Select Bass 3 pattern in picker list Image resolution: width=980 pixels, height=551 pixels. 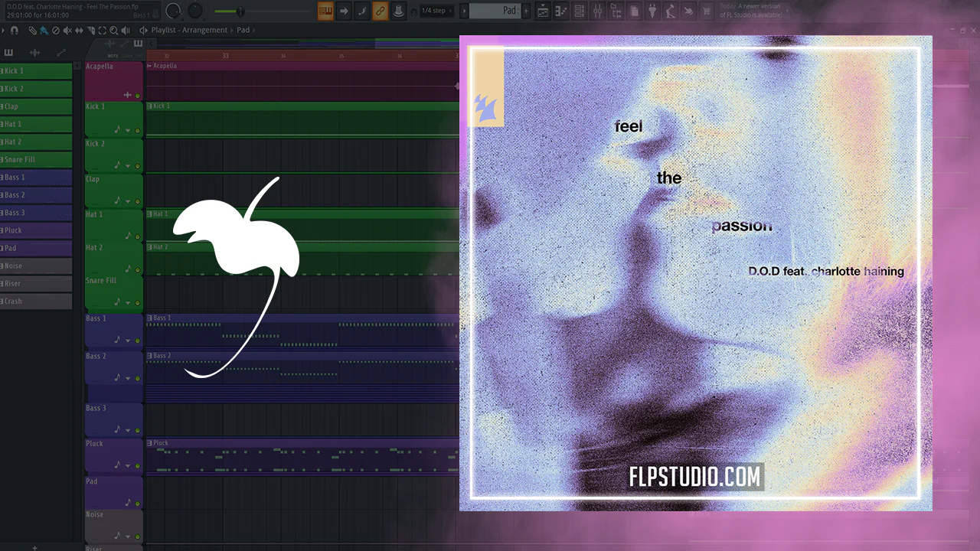36,213
